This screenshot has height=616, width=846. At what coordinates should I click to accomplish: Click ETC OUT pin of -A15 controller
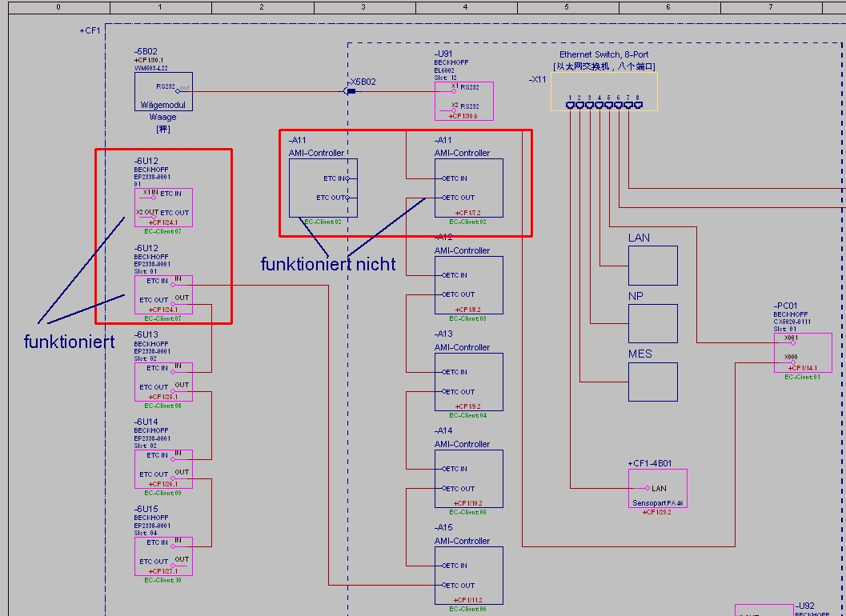(444, 586)
